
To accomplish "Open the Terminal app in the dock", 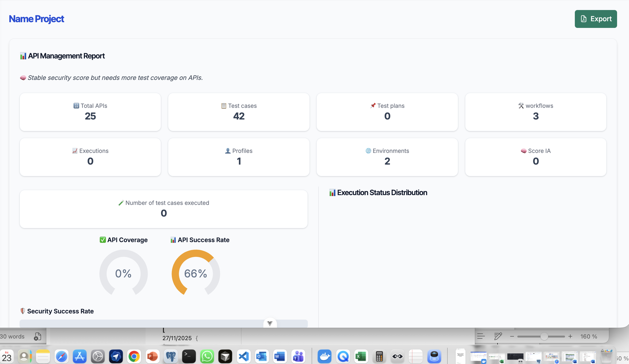I will click(189, 356).
